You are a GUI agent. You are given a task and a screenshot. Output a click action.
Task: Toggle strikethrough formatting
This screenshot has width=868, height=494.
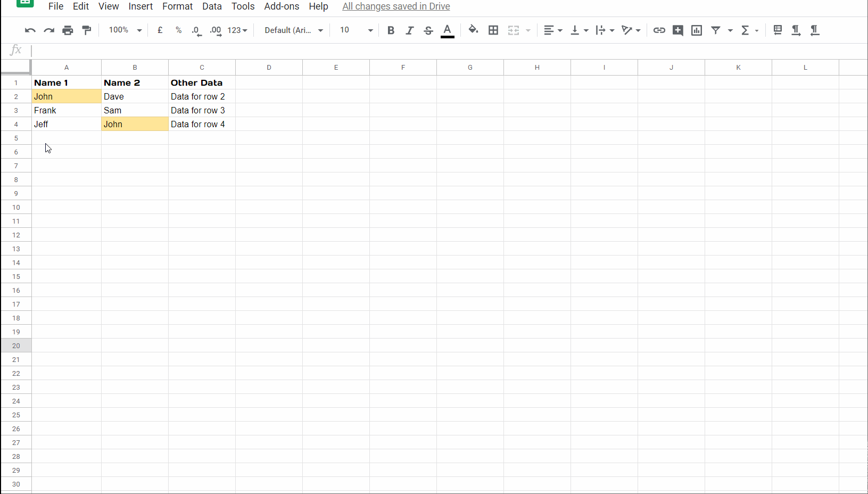pos(428,30)
